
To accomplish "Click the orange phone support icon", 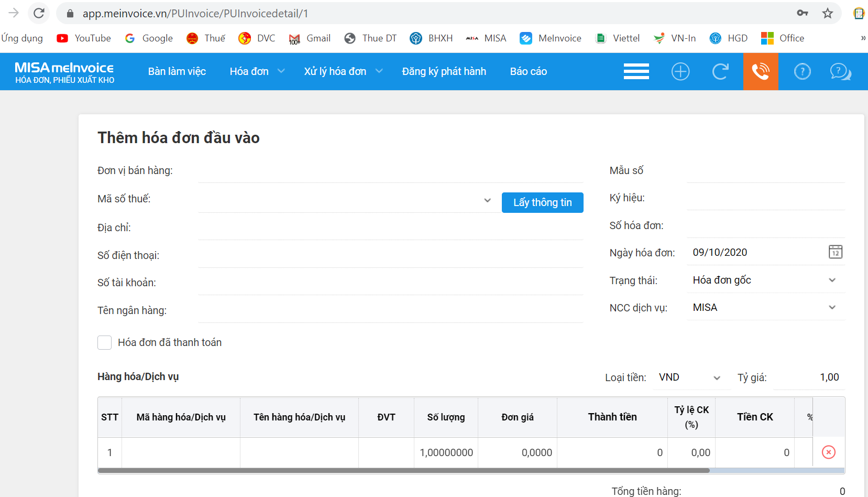I will click(761, 71).
